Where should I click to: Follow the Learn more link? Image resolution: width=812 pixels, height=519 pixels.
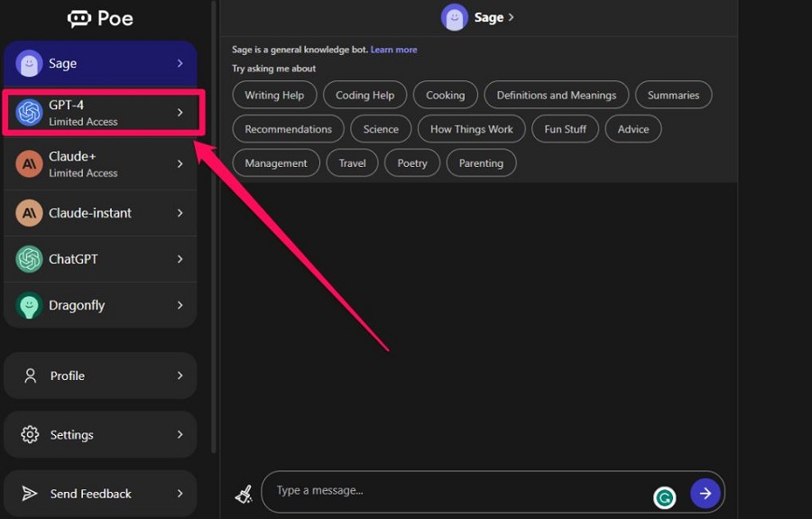[x=394, y=50]
